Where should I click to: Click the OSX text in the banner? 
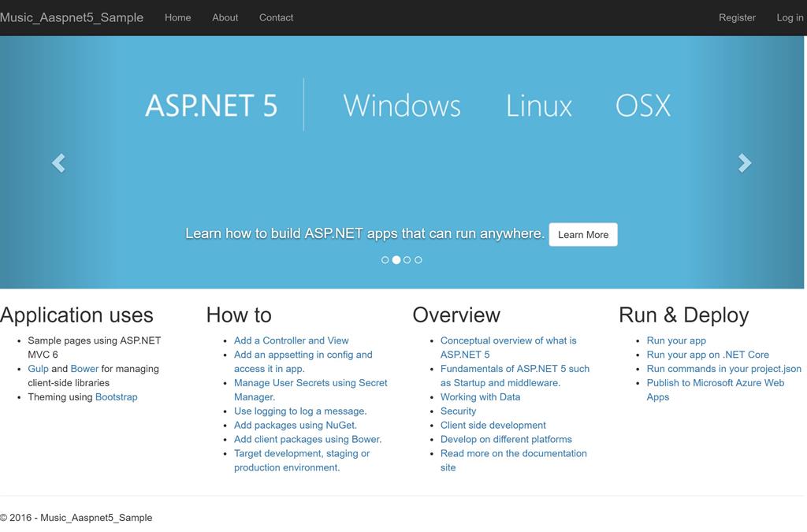(643, 106)
